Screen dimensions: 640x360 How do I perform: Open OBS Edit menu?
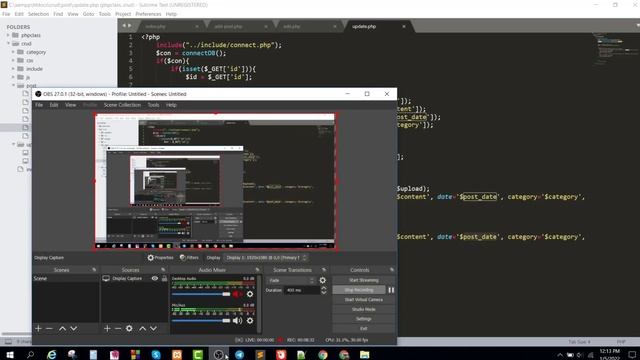point(54,105)
